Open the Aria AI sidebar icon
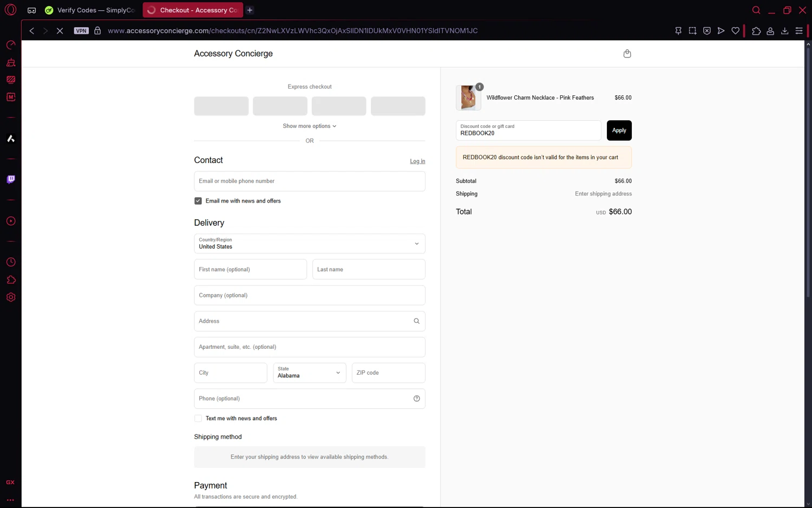812x508 pixels. point(11,139)
